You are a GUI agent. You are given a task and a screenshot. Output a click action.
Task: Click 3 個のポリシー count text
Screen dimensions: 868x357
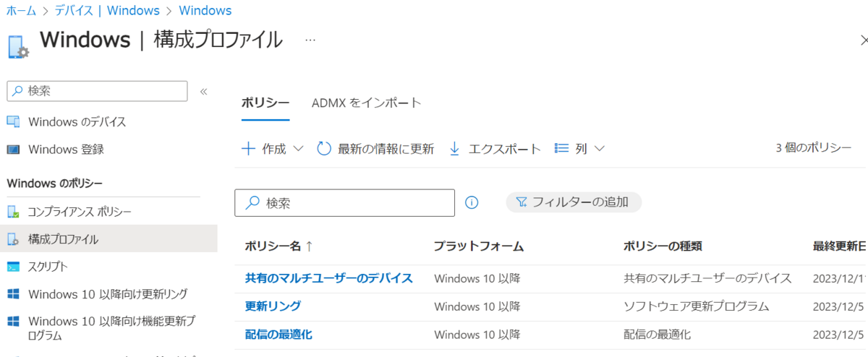point(814,148)
